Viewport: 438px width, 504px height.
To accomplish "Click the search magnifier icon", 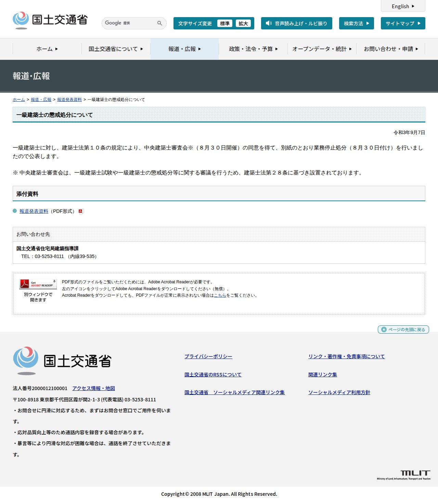I will (159, 23).
